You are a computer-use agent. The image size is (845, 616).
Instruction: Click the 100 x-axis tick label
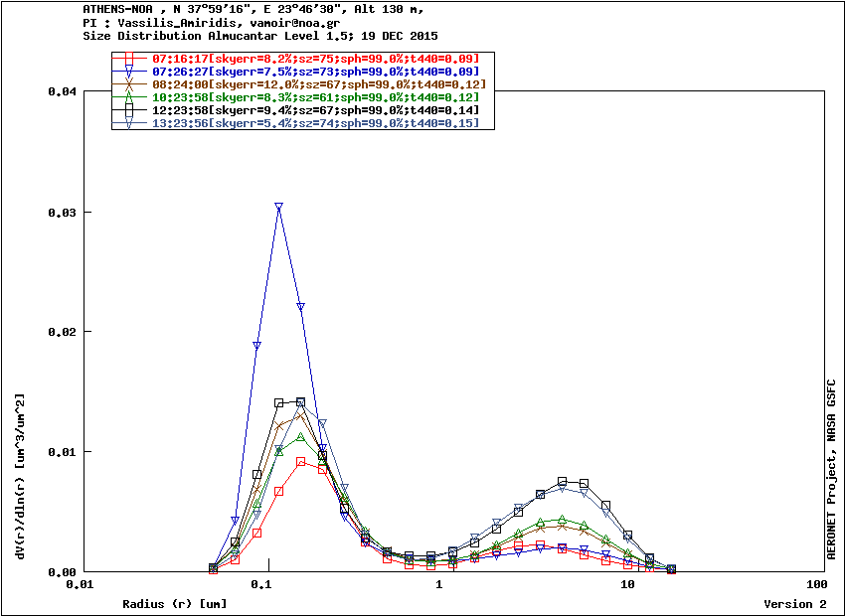[818, 585]
